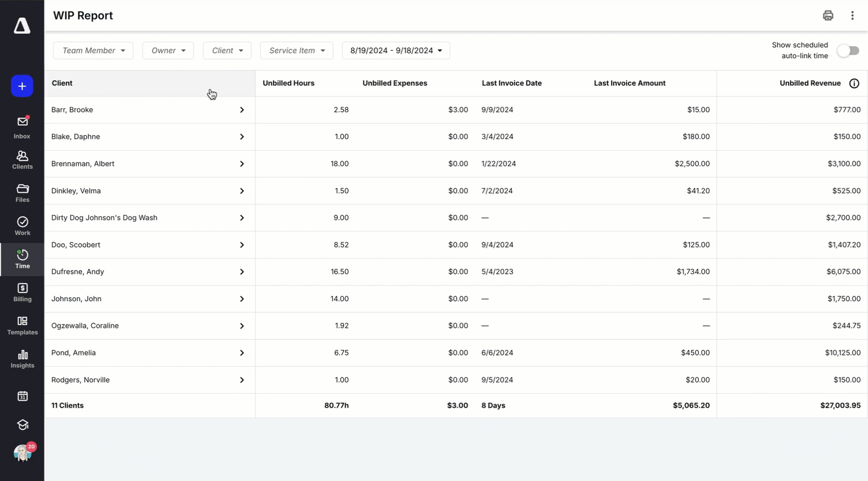
Task: Expand the Dufresne, Andy row chevron
Action: click(x=242, y=272)
